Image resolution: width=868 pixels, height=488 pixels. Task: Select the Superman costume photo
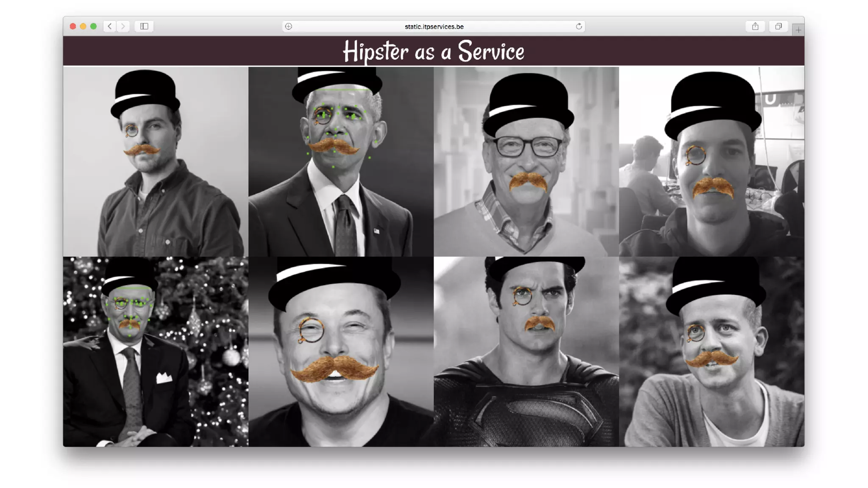526,352
